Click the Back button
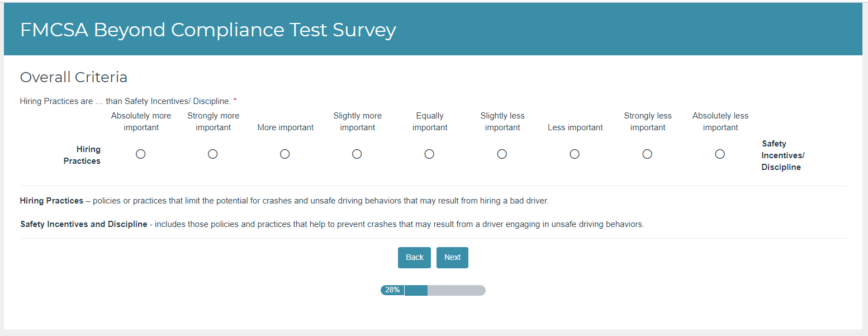The width and height of the screenshot is (868, 336). pos(414,258)
